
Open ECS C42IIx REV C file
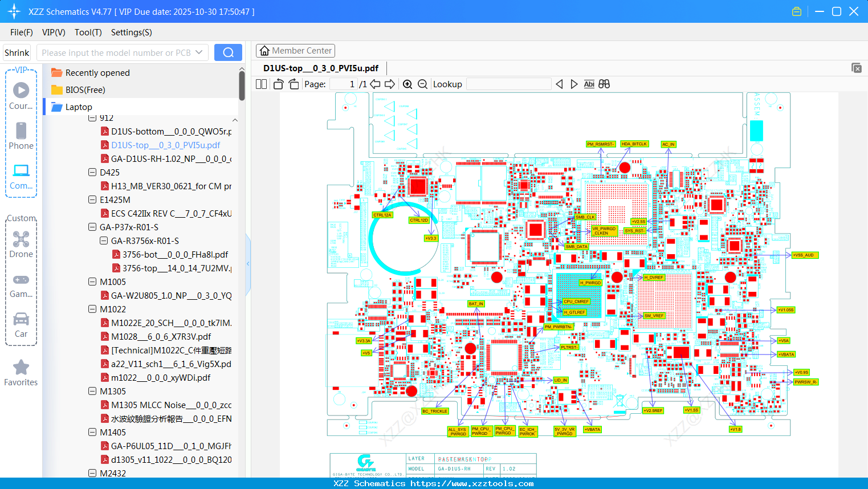(166, 213)
